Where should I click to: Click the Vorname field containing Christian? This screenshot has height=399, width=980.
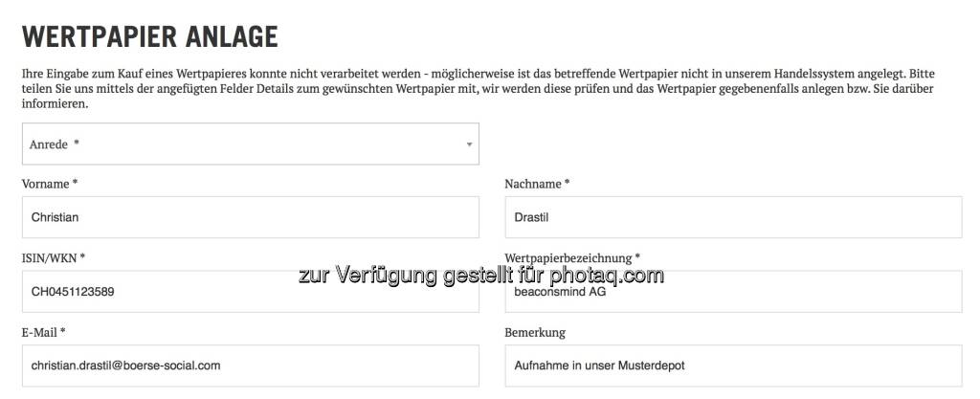click(249, 217)
